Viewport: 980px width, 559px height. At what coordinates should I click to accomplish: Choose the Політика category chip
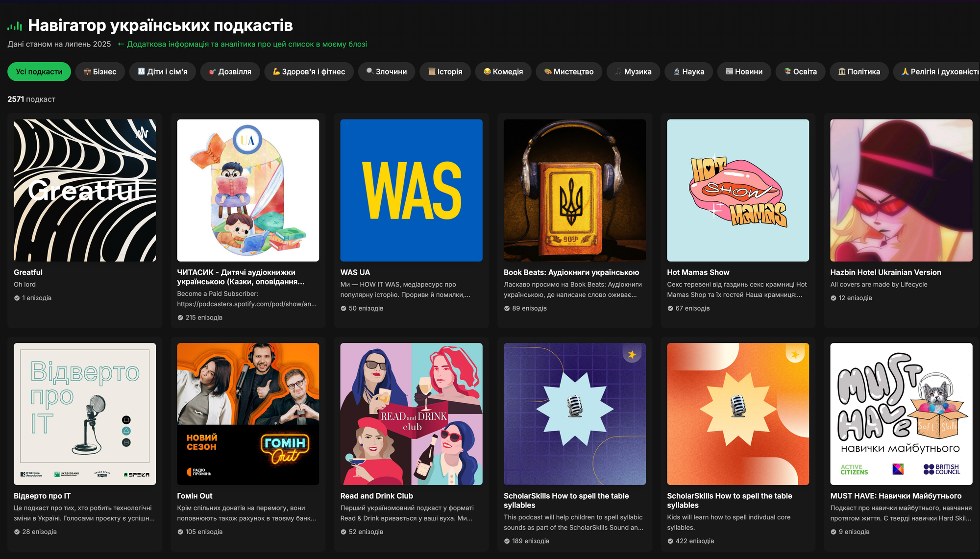[858, 72]
